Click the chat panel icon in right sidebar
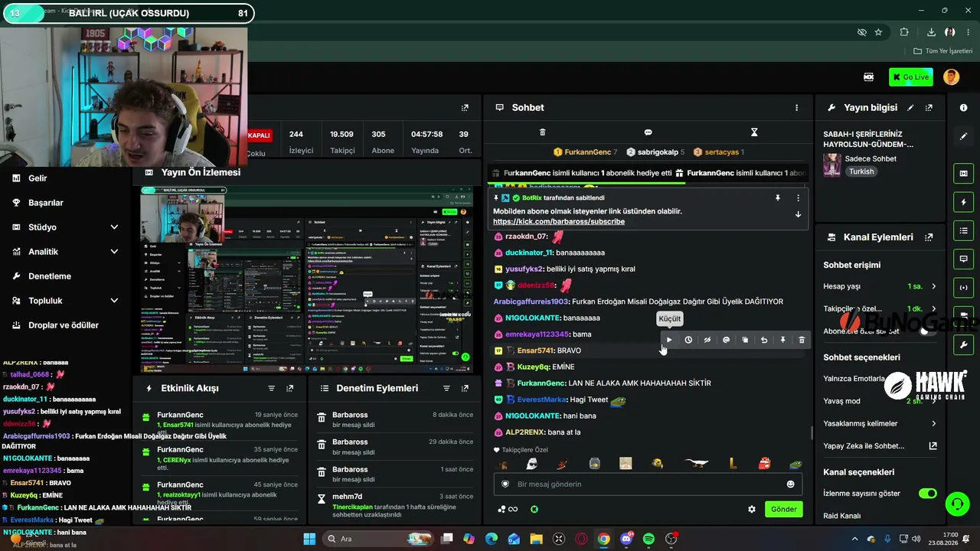 pos(964,259)
